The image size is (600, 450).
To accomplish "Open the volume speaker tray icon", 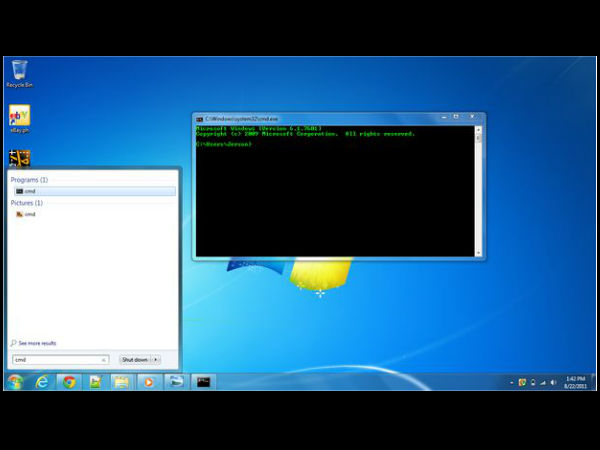I will pos(553,382).
